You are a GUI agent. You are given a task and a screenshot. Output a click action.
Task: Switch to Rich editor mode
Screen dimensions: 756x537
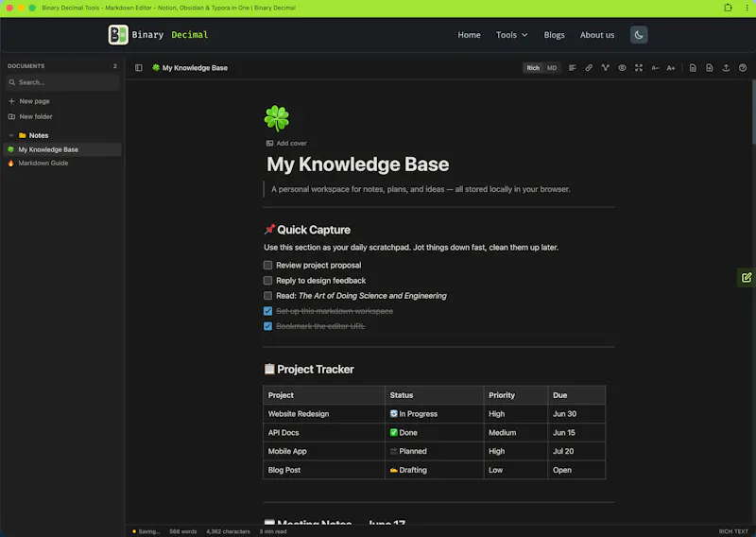point(533,68)
